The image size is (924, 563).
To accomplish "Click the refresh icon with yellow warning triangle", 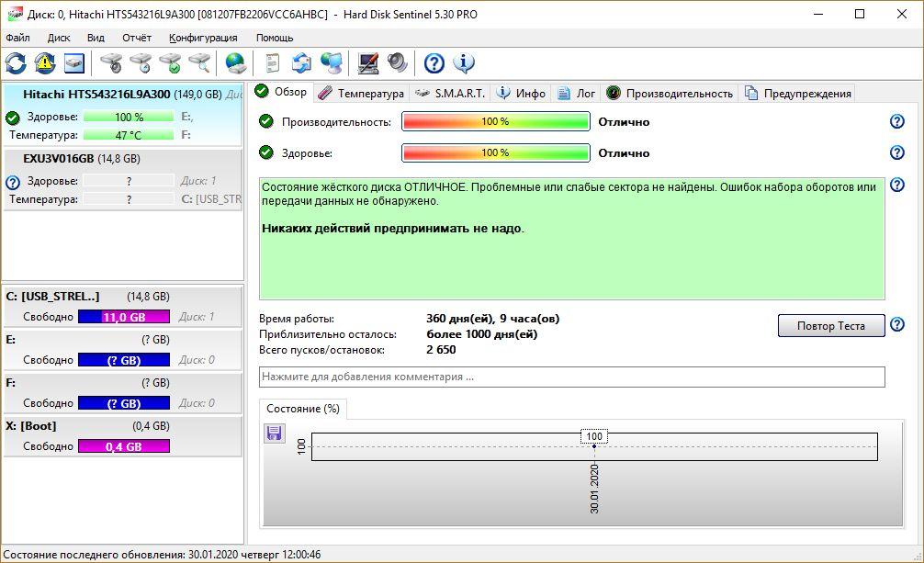I will pyautogui.click(x=45, y=63).
